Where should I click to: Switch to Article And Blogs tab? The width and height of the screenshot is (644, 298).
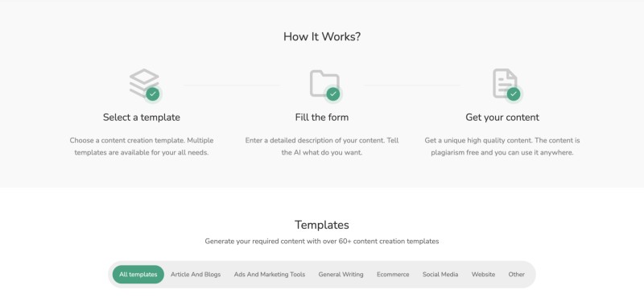point(196,274)
